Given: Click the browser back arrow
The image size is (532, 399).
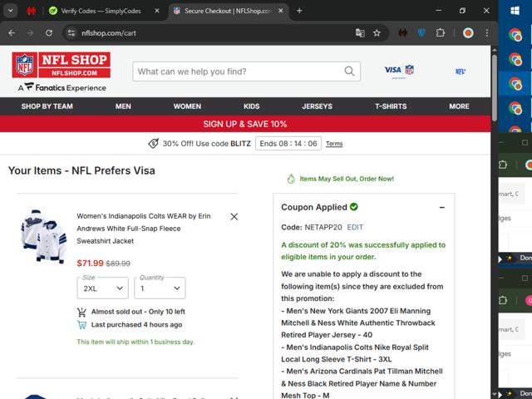Looking at the screenshot, I should pos(12,33).
